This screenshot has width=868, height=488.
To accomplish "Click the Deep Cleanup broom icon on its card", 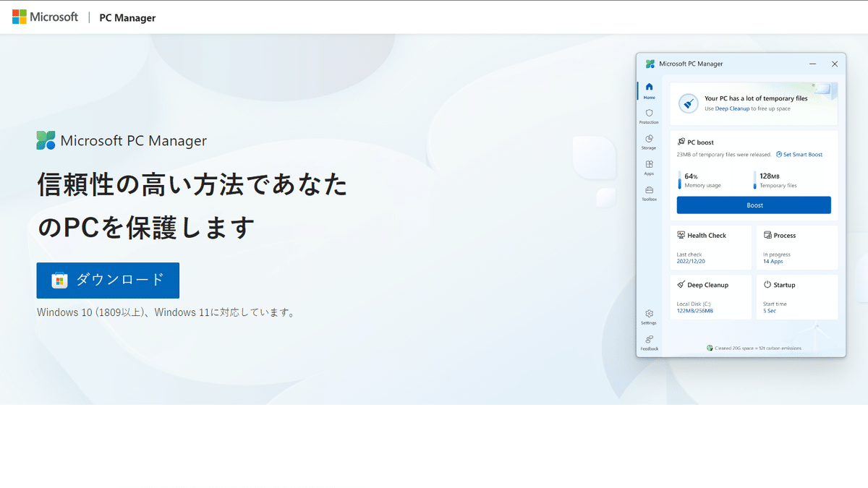I will point(680,284).
